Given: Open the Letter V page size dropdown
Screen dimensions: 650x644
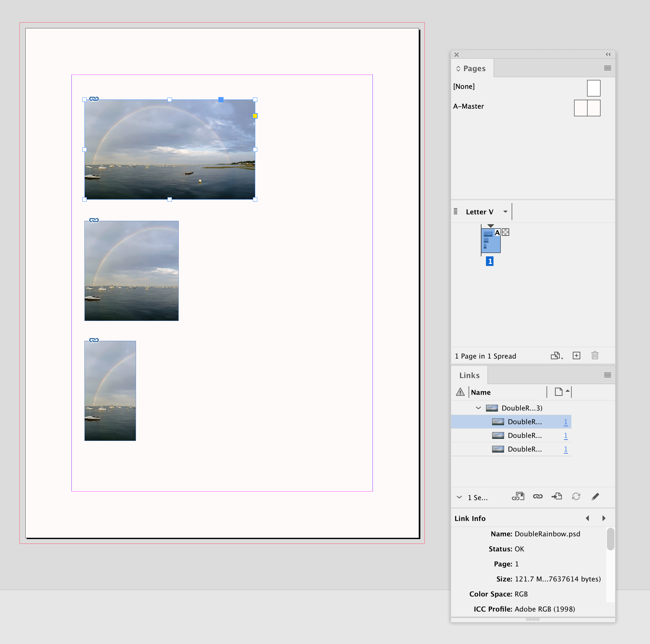Looking at the screenshot, I should [505, 212].
